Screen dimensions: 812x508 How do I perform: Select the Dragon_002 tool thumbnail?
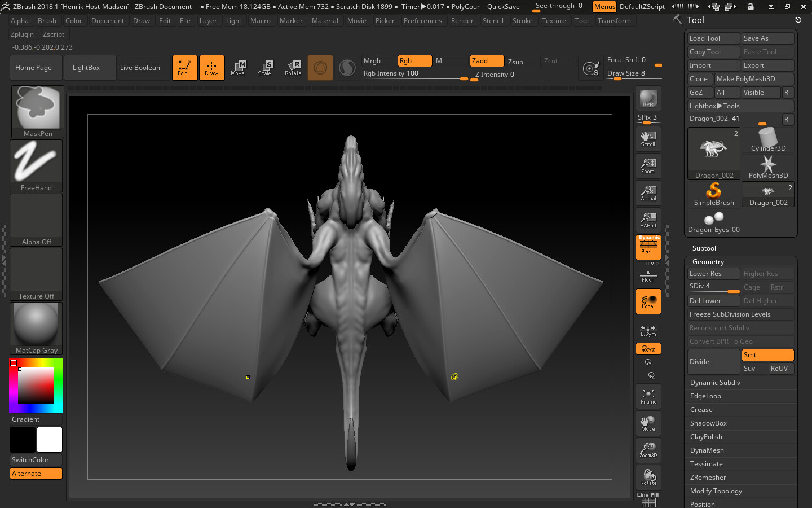coord(713,152)
